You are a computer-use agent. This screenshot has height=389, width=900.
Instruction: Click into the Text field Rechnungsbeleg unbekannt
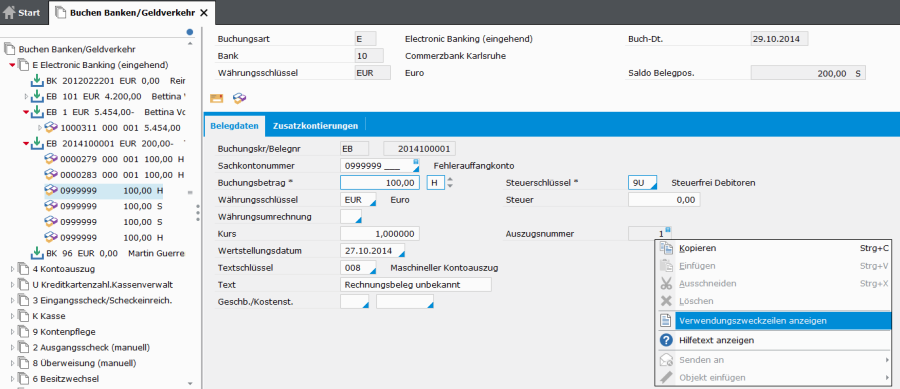click(416, 285)
